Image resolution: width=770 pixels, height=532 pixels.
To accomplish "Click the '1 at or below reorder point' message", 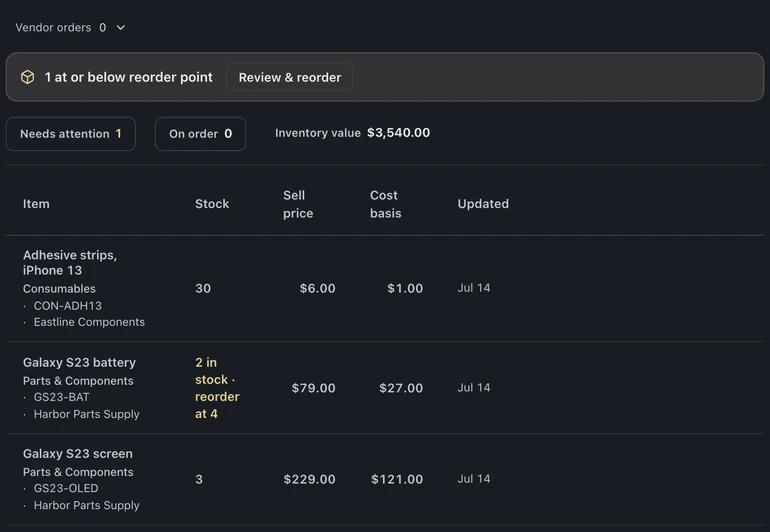I will click(129, 77).
